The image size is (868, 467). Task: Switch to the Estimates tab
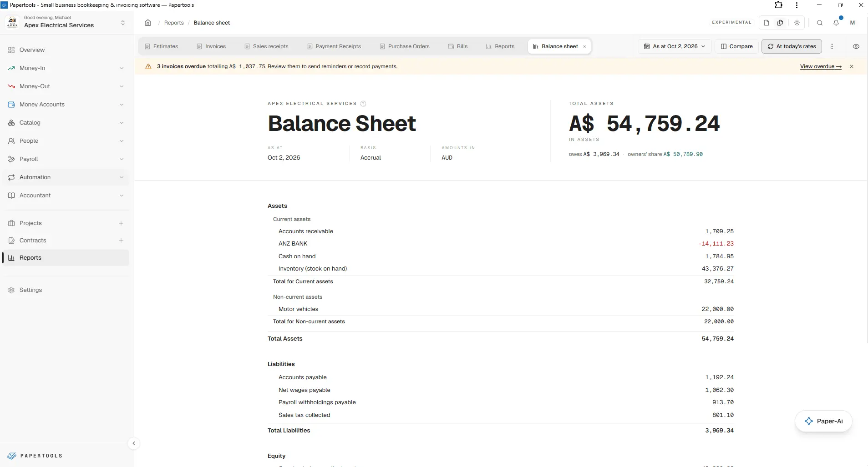[x=162, y=46]
